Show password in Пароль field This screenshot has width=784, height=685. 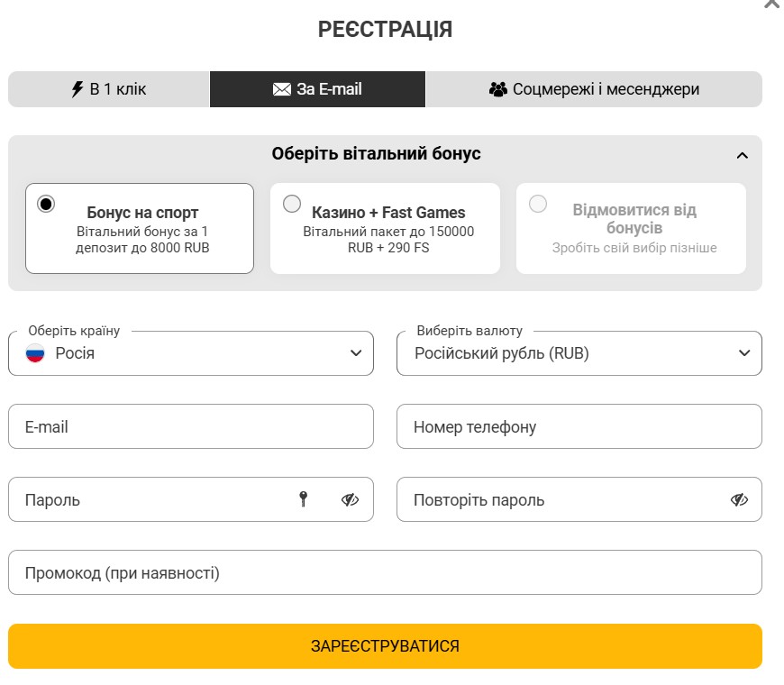tap(350, 499)
